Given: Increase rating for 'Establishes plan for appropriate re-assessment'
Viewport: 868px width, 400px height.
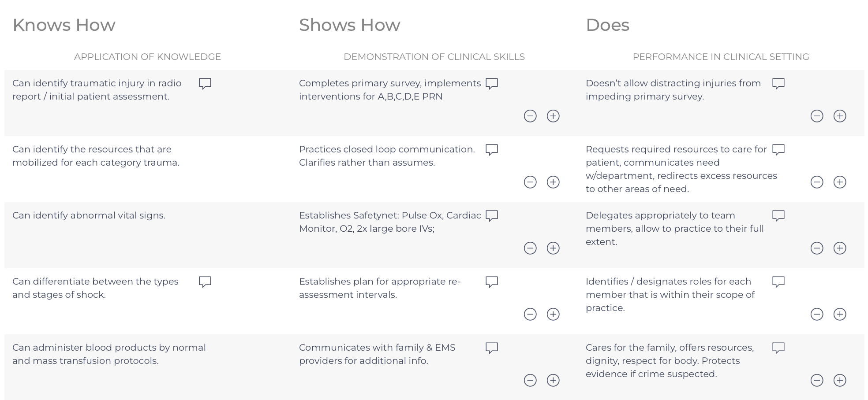Looking at the screenshot, I should 553,314.
